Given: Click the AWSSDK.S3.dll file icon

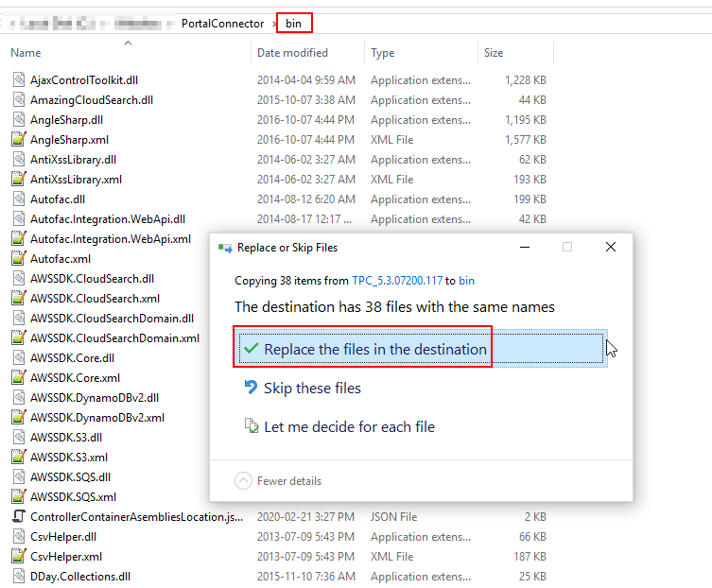Looking at the screenshot, I should (x=19, y=438).
